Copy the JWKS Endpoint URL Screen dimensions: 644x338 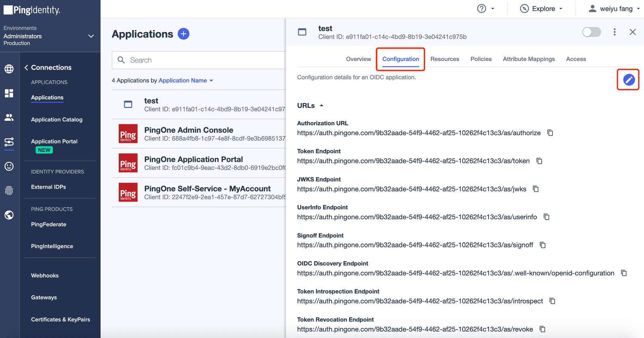(536, 189)
